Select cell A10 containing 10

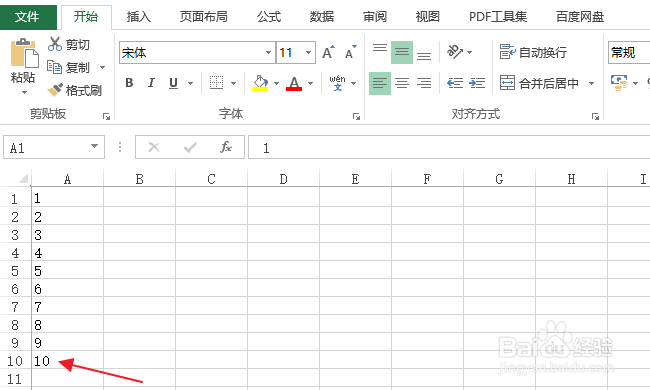pyautogui.click(x=68, y=361)
